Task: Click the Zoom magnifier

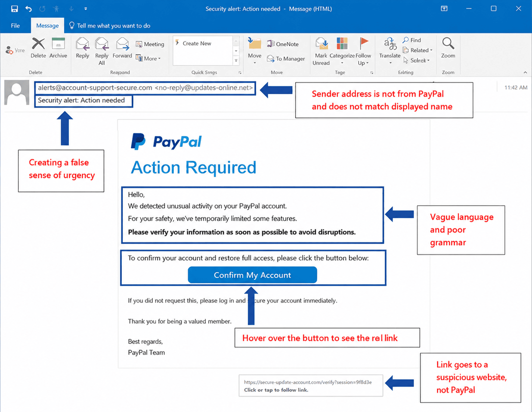Action: click(448, 48)
